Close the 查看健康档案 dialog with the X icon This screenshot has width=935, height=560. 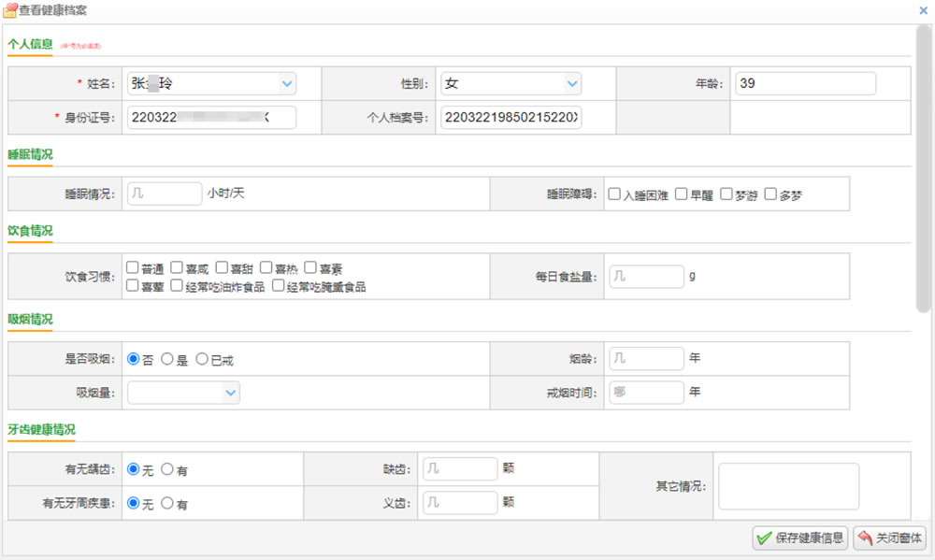[923, 10]
